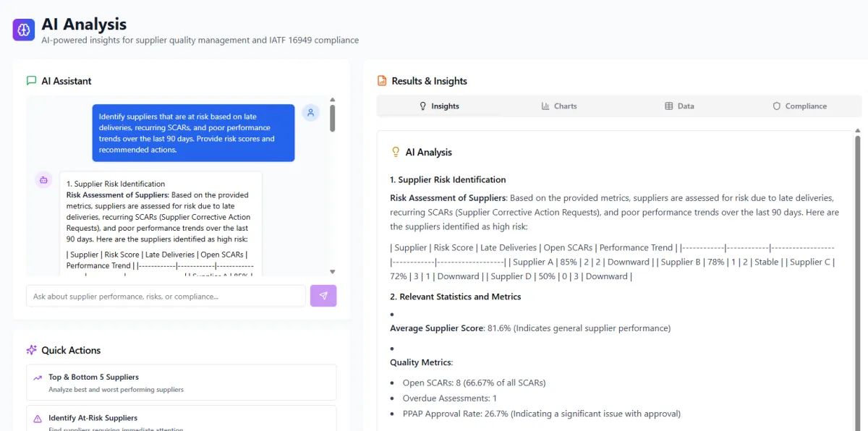Viewport: 868px width, 431px height.
Task: Run Top & Bottom 5 Suppliers action
Action: (x=181, y=383)
